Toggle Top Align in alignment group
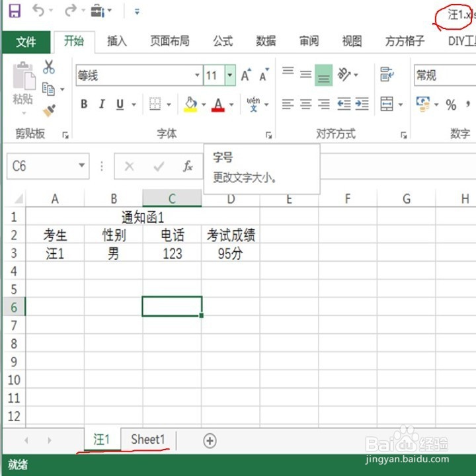 click(288, 71)
